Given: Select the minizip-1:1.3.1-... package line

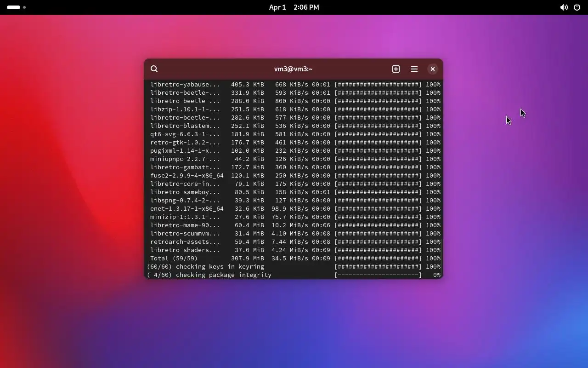Looking at the screenshot, I should 295,217.
